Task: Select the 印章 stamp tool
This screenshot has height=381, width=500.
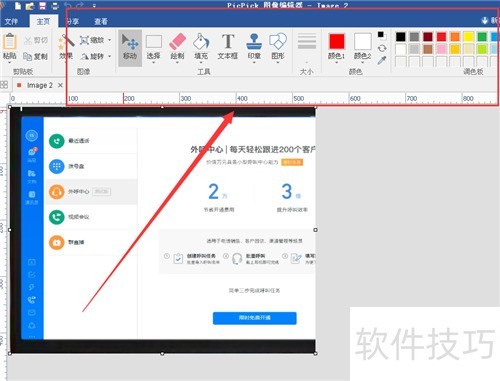Action: pos(254,46)
